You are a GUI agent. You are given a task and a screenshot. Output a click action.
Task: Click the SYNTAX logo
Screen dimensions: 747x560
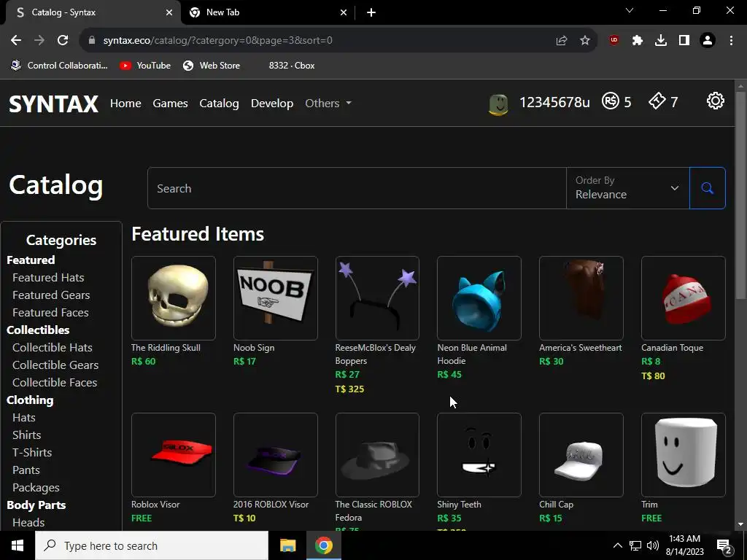pos(53,104)
